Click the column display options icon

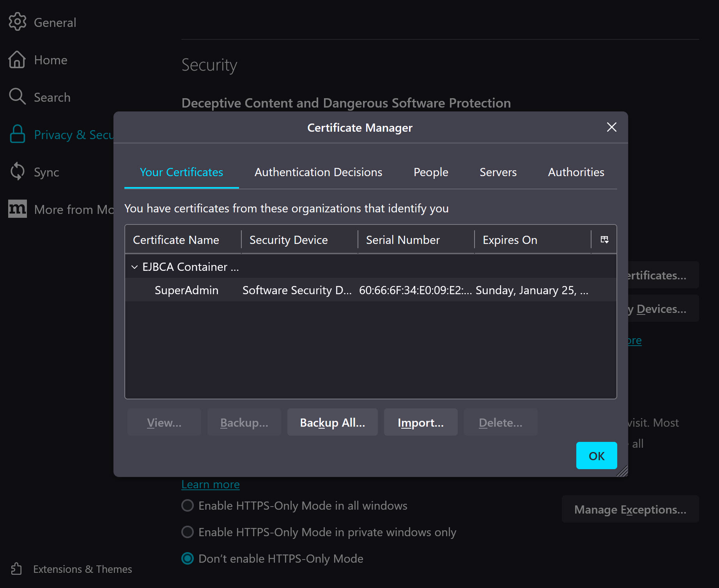(x=604, y=239)
